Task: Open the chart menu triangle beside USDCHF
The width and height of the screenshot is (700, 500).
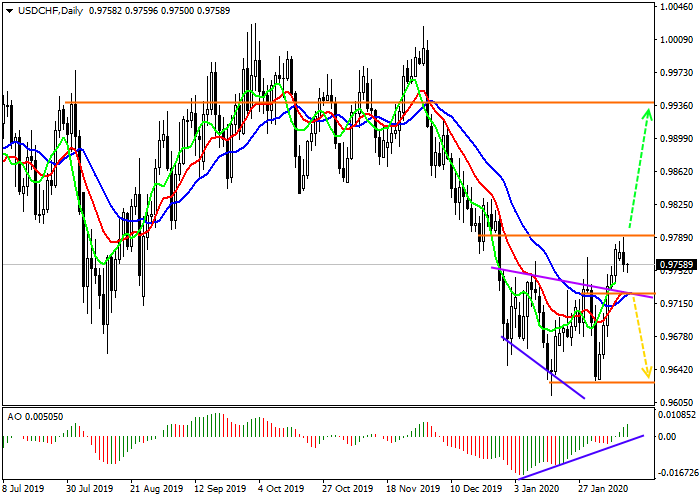Action: 9,11
